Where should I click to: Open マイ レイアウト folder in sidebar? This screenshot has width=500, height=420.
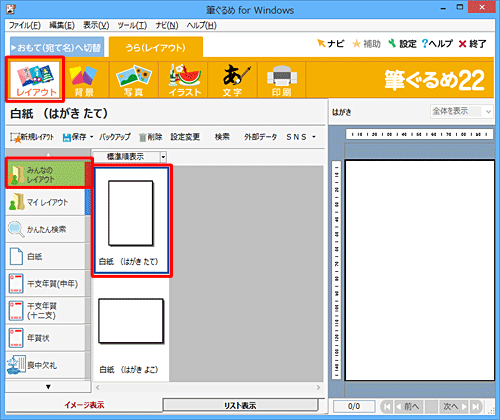[45, 202]
